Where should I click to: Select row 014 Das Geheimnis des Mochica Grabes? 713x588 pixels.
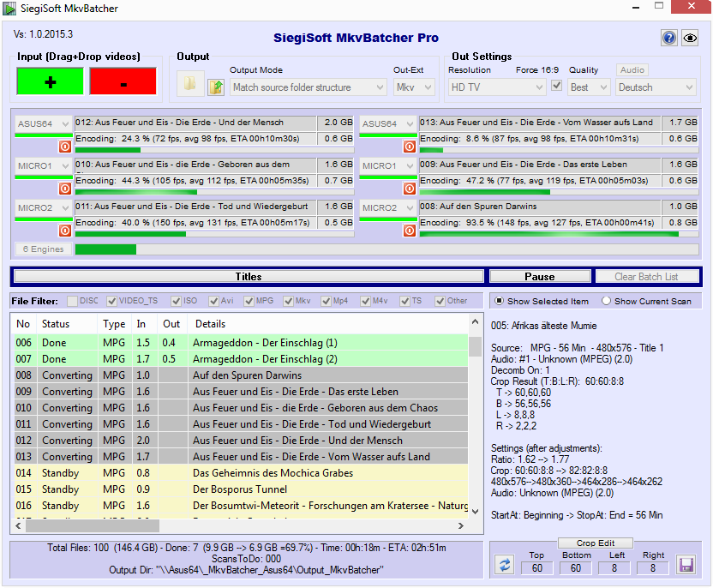pyautogui.click(x=241, y=473)
